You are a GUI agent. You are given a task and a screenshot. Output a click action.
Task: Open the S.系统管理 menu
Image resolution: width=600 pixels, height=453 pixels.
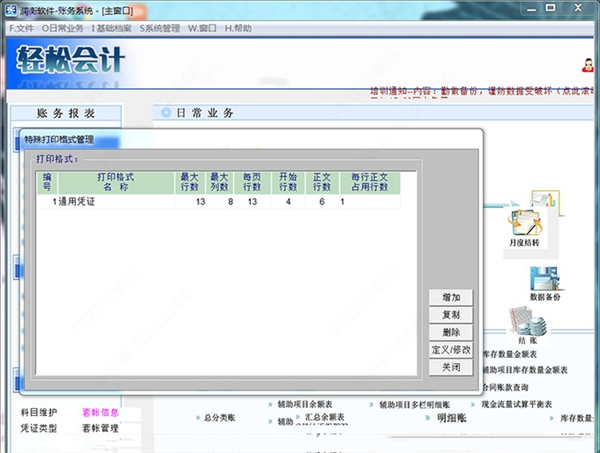coord(162,28)
